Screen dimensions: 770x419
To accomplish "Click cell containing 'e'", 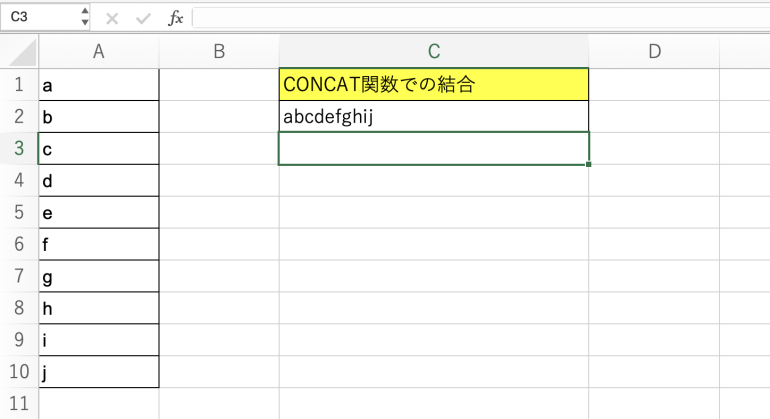I will pos(99,212).
